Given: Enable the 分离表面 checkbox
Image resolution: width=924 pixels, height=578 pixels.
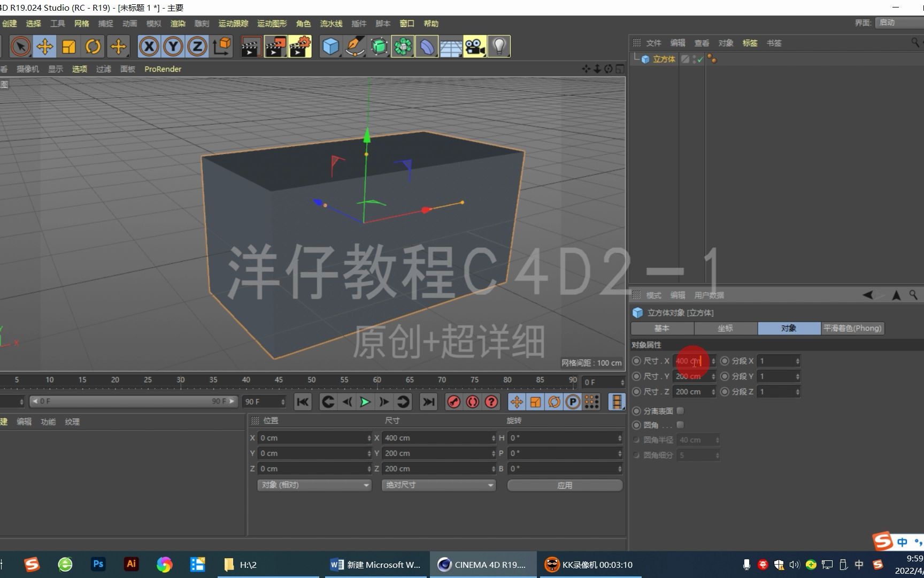Looking at the screenshot, I should point(680,410).
